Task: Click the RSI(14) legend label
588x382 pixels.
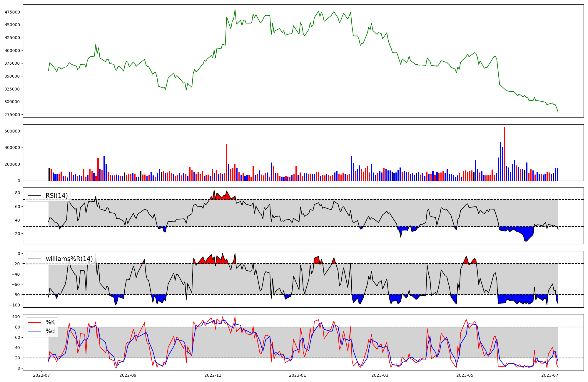Action: coord(56,196)
